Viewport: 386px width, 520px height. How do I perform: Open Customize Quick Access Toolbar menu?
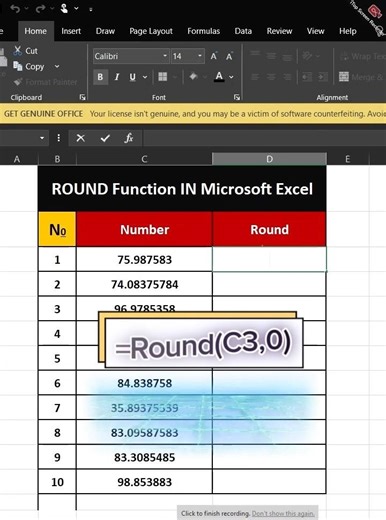pos(91,9)
